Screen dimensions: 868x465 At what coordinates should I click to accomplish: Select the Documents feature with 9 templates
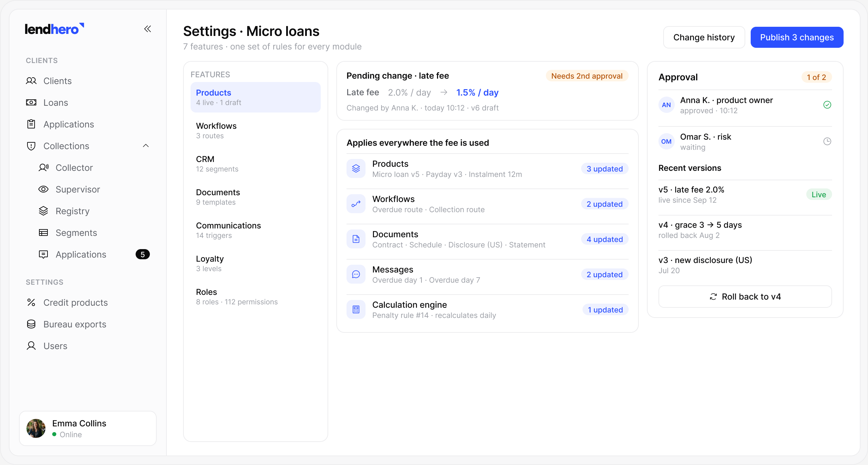coord(256,197)
